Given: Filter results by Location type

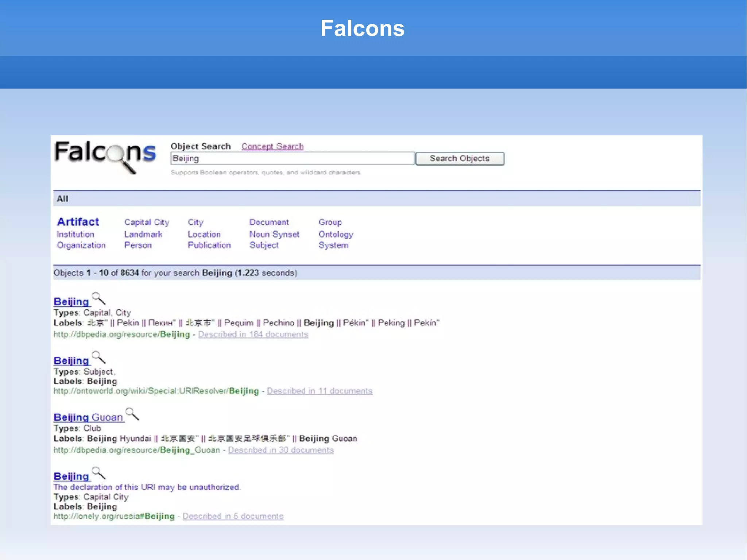Looking at the screenshot, I should click(204, 234).
